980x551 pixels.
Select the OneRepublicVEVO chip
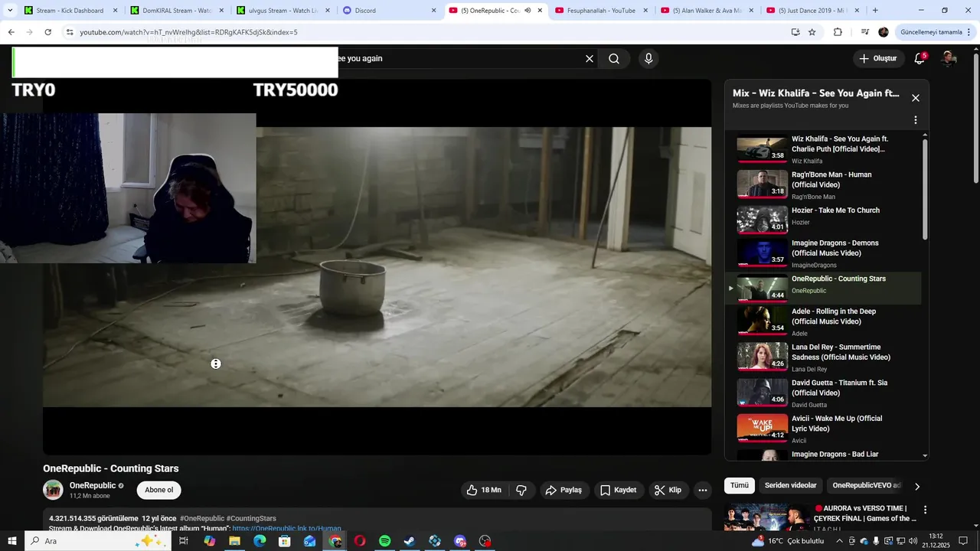tap(867, 485)
